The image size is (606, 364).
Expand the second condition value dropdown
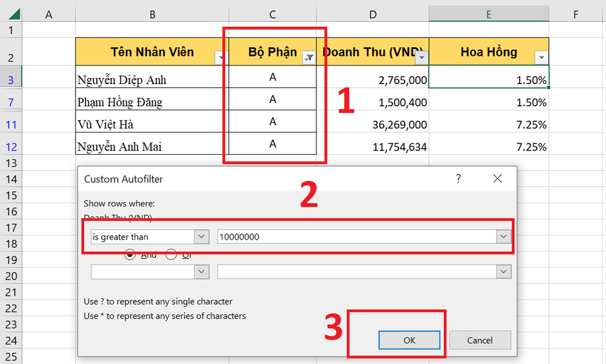[x=504, y=272]
